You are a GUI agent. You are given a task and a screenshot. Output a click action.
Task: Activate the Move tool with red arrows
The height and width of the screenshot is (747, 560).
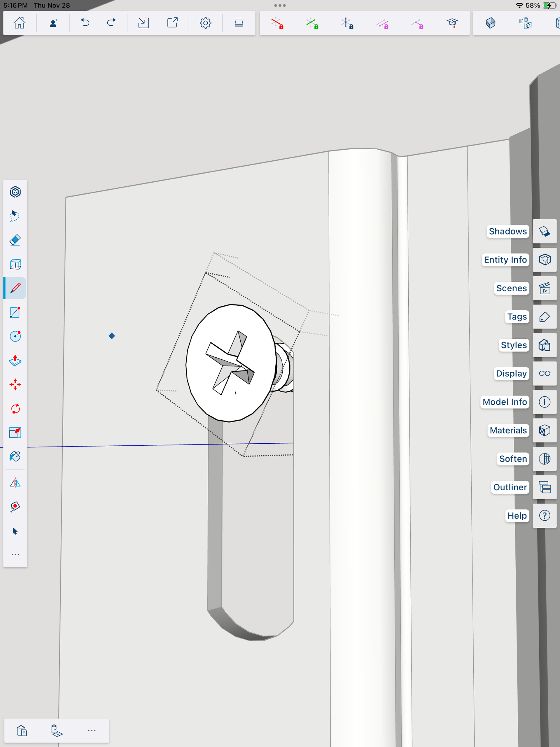15,385
